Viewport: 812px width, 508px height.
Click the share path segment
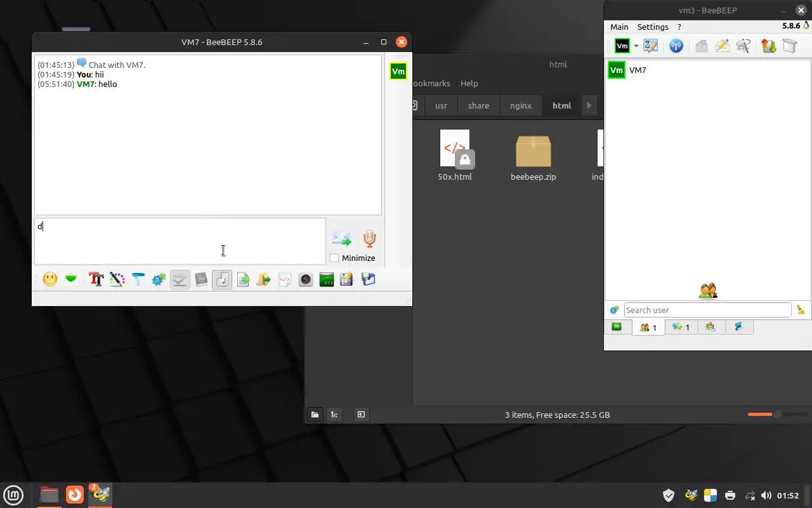[478, 105]
